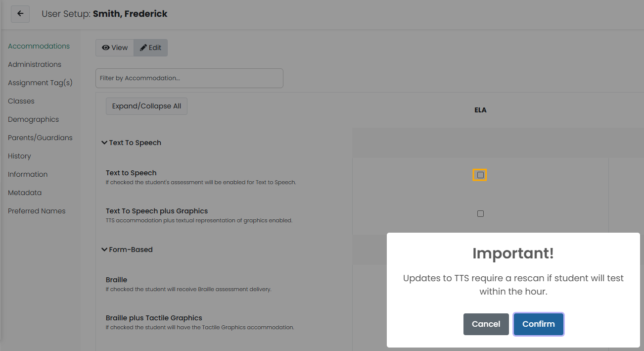Open Metadata sidebar item
The width and height of the screenshot is (644, 351).
click(25, 193)
